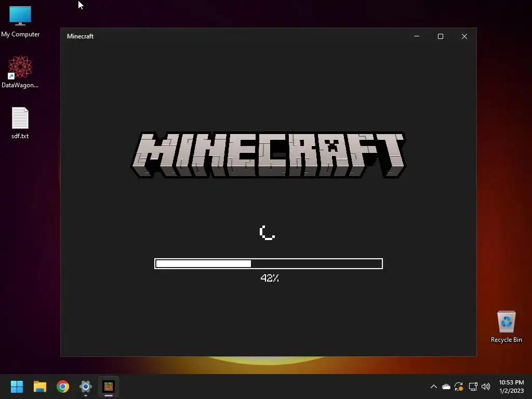
Task: Click the sync update tray icon
Action: (459, 387)
